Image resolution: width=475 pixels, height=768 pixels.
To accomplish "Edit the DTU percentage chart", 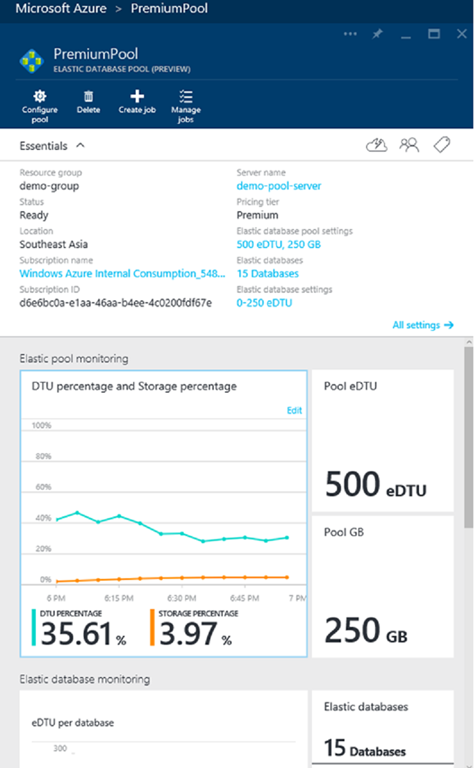I will (x=294, y=410).
